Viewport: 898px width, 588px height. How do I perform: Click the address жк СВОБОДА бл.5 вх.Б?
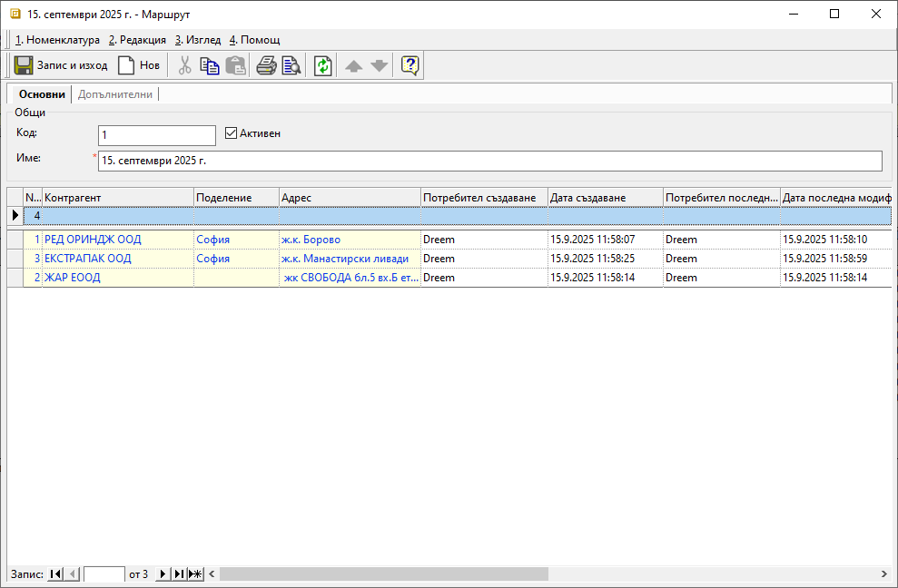click(x=351, y=277)
